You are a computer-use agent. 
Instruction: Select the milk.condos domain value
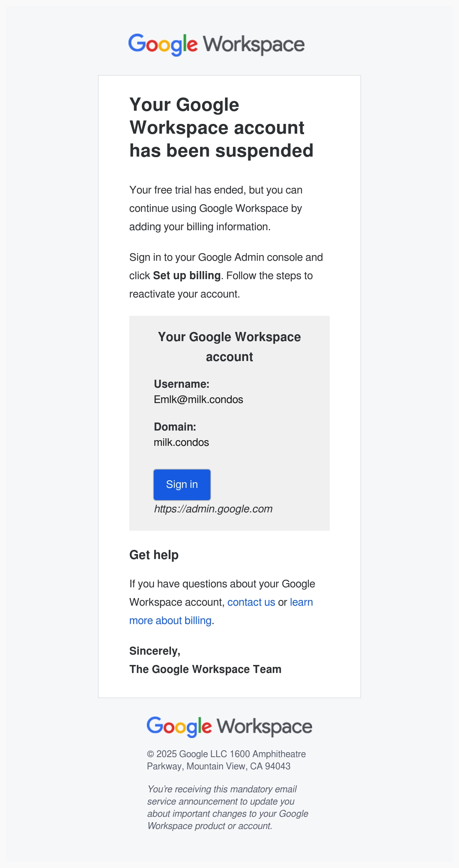click(x=181, y=442)
